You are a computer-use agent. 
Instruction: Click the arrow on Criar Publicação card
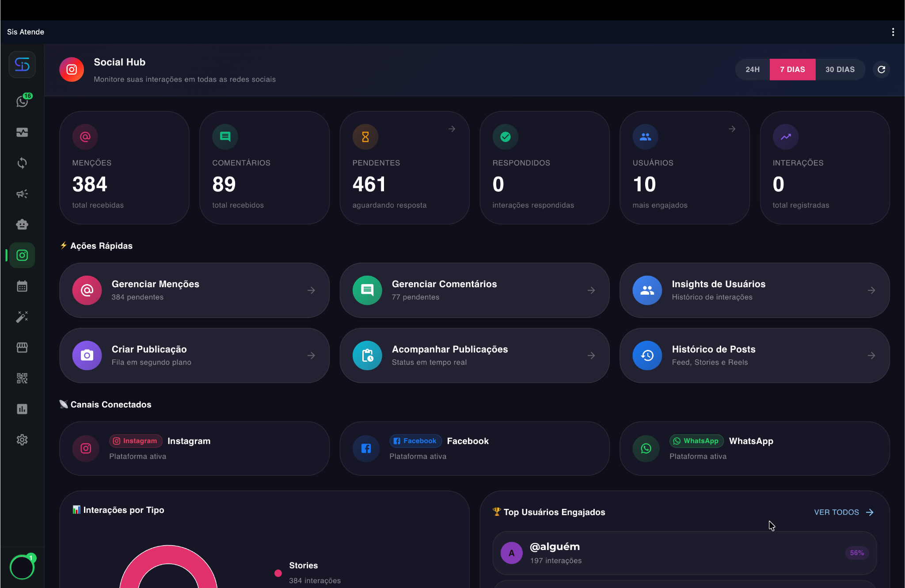[x=312, y=356]
